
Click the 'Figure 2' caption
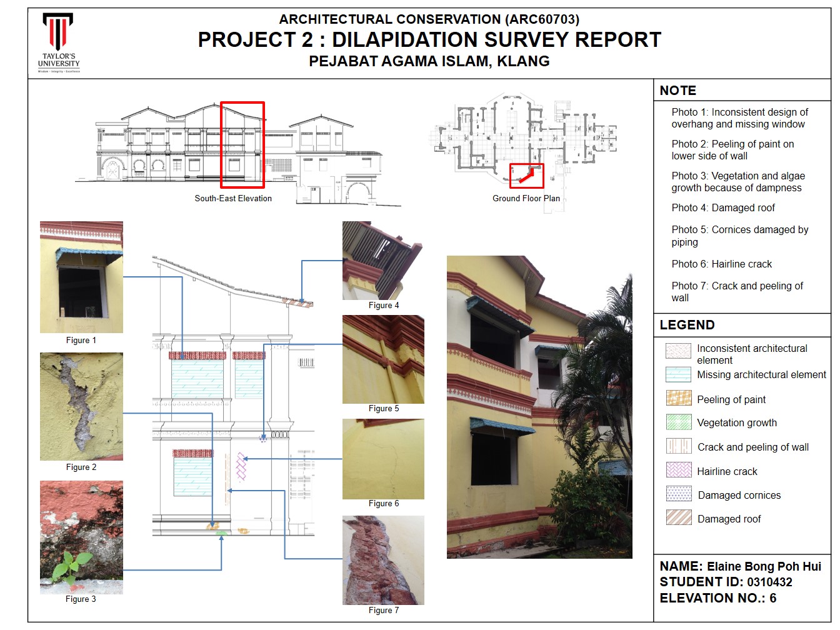click(x=81, y=467)
